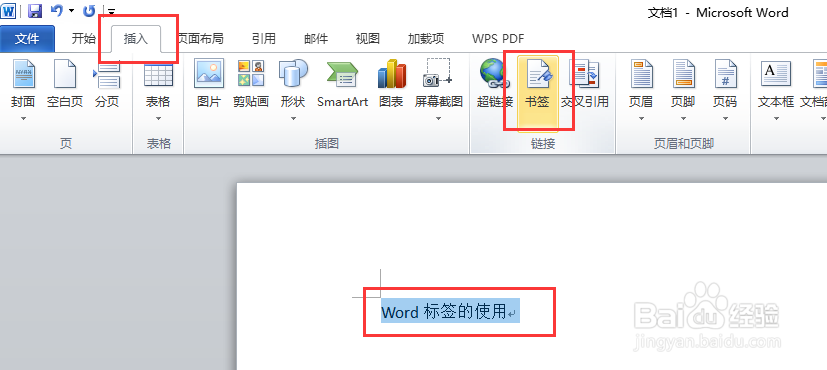This screenshot has width=827, height=370.
Task: Expand the 页脚 dropdown arrow
Action: coord(683,119)
